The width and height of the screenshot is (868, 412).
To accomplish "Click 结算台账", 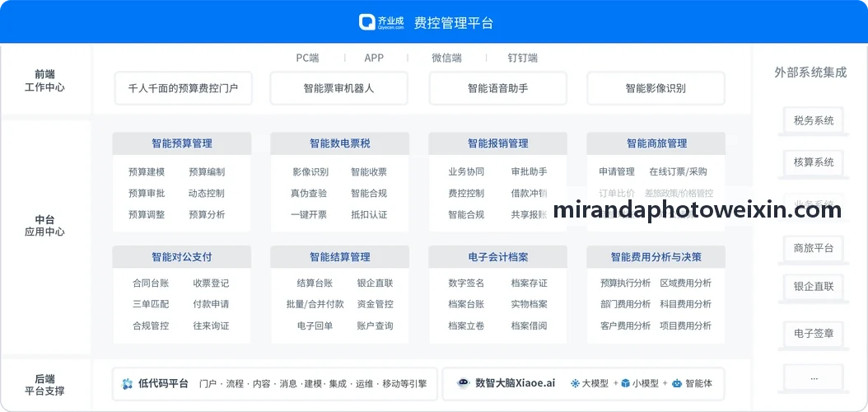I will tap(315, 283).
